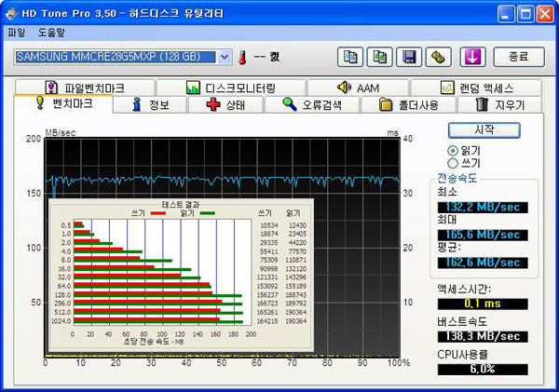Click the 액세스시간 label
The image size is (559, 392).
(x=464, y=289)
